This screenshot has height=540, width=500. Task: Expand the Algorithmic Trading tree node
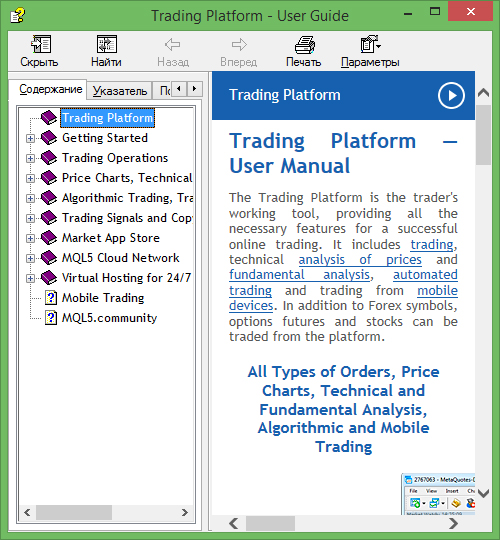pyautogui.click(x=30, y=198)
